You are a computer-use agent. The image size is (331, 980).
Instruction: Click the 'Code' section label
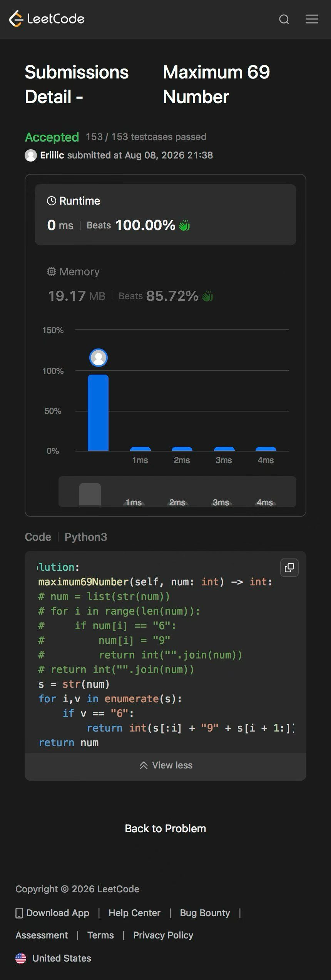tap(38, 537)
